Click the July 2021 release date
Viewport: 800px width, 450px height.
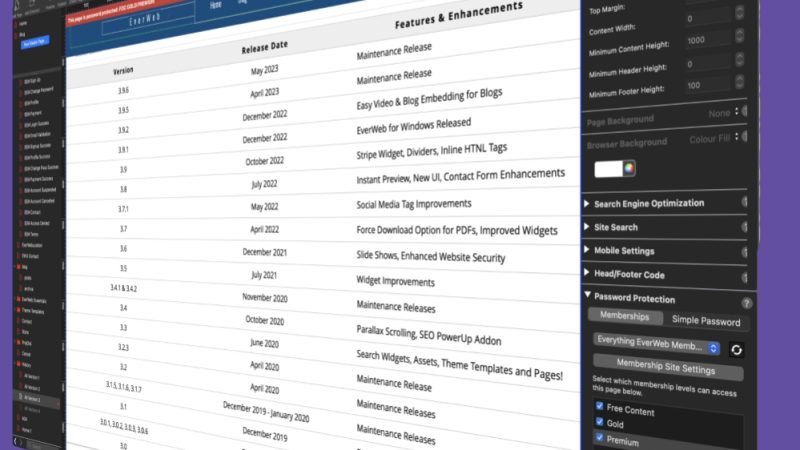point(264,275)
